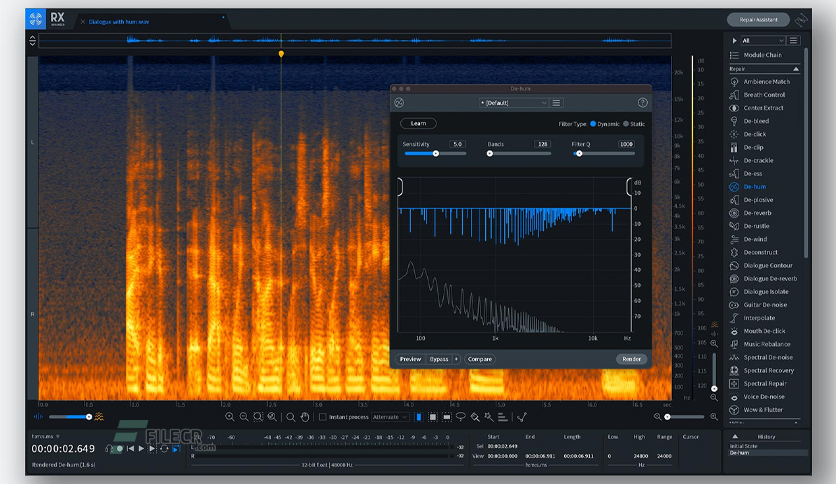Select the time-frequency selection tool

pos(433,417)
